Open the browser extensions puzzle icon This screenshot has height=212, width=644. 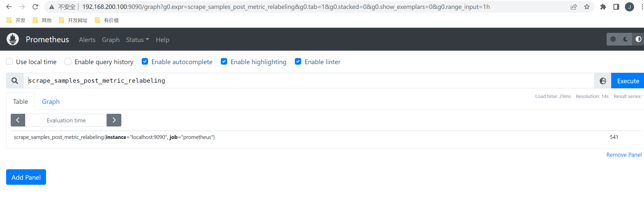[x=603, y=7]
